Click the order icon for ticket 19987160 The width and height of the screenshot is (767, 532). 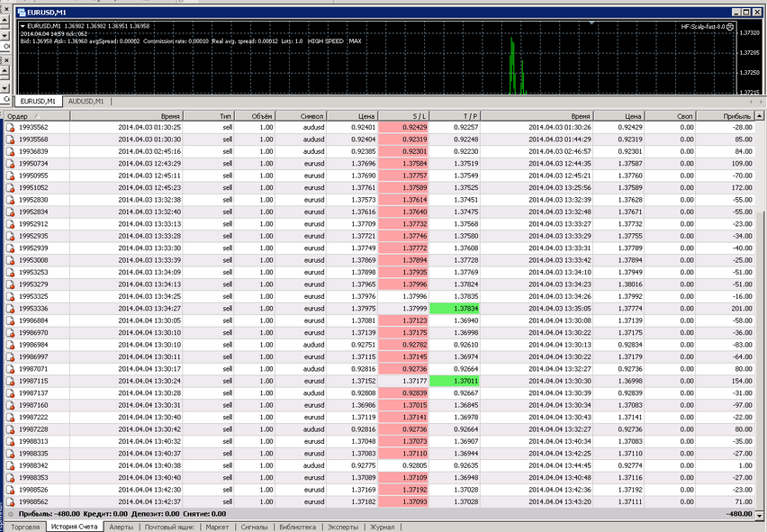[10, 405]
